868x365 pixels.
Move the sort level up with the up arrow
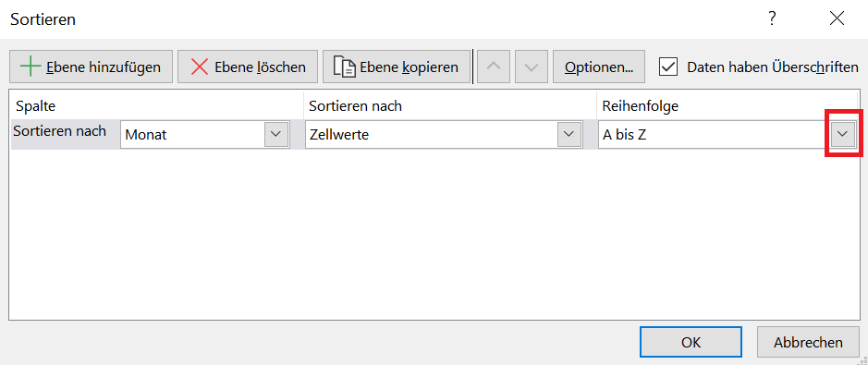pos(494,67)
